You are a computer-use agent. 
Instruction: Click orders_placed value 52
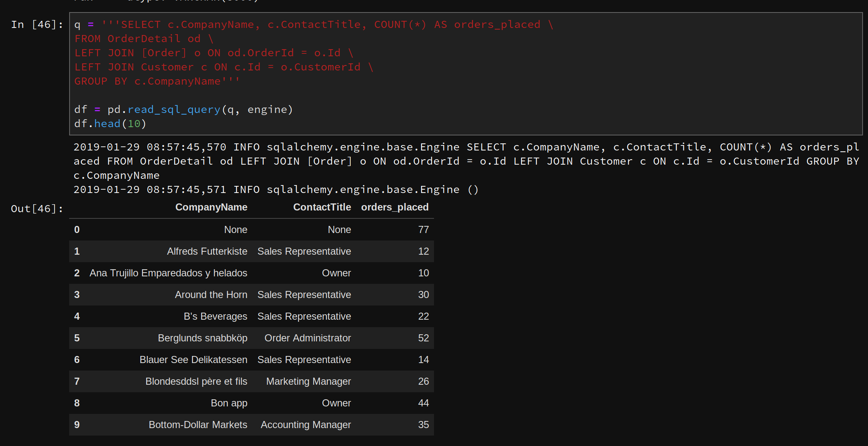point(424,338)
